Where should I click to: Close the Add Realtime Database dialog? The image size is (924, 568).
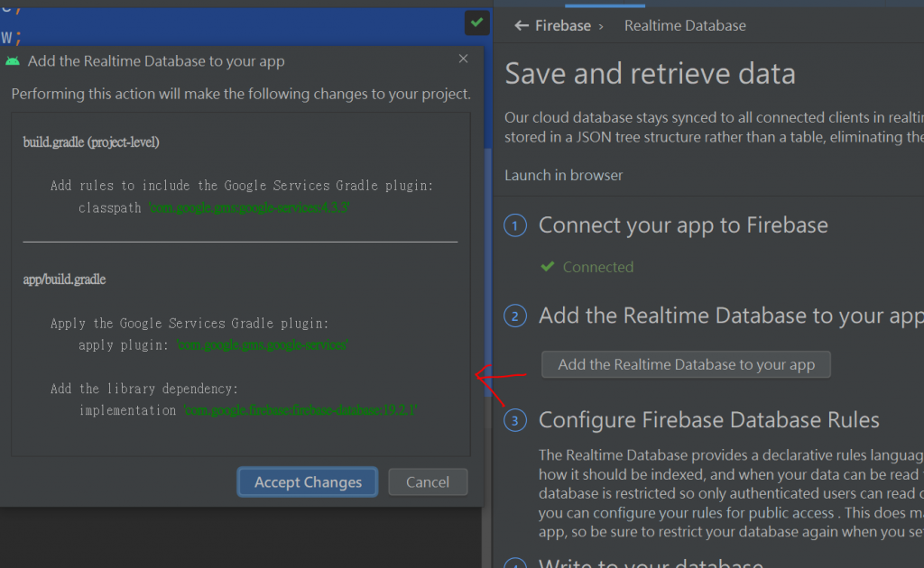click(463, 59)
